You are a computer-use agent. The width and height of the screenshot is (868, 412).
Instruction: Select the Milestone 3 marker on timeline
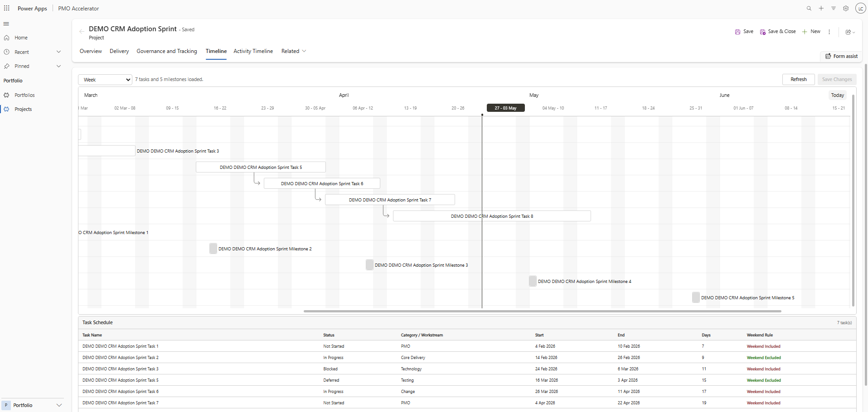coord(369,265)
